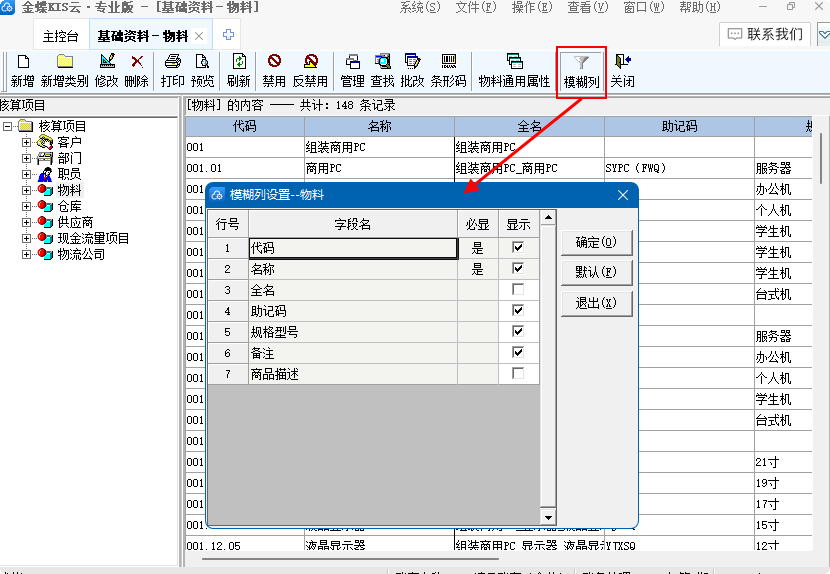The width and height of the screenshot is (830, 574).
Task: Click dialog scrollbar down arrow
Action: click(548, 517)
